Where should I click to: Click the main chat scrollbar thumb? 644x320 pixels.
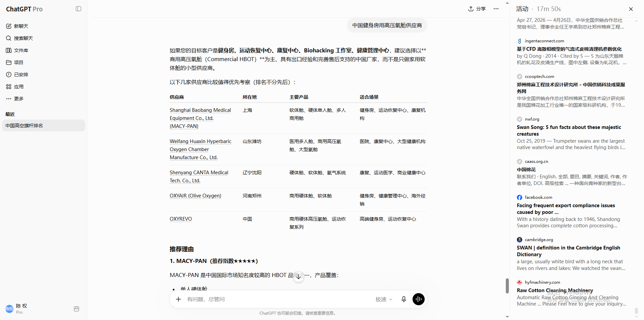click(x=507, y=286)
